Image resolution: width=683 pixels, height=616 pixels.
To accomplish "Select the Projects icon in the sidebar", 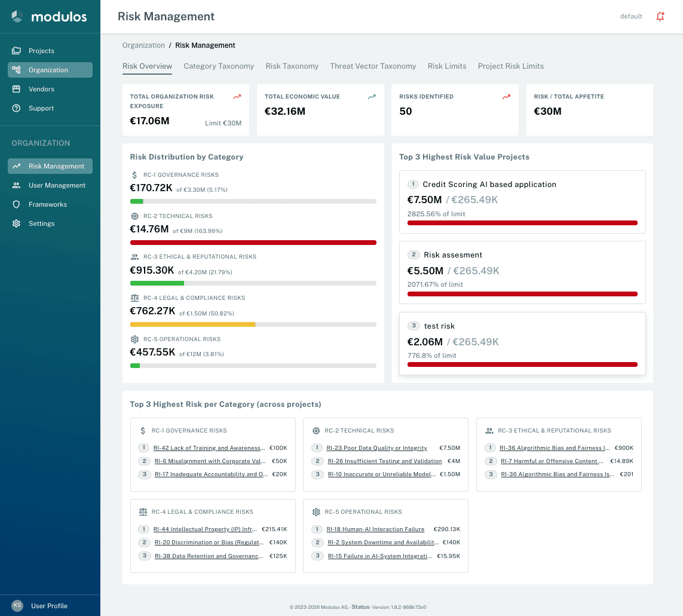I will (x=17, y=51).
